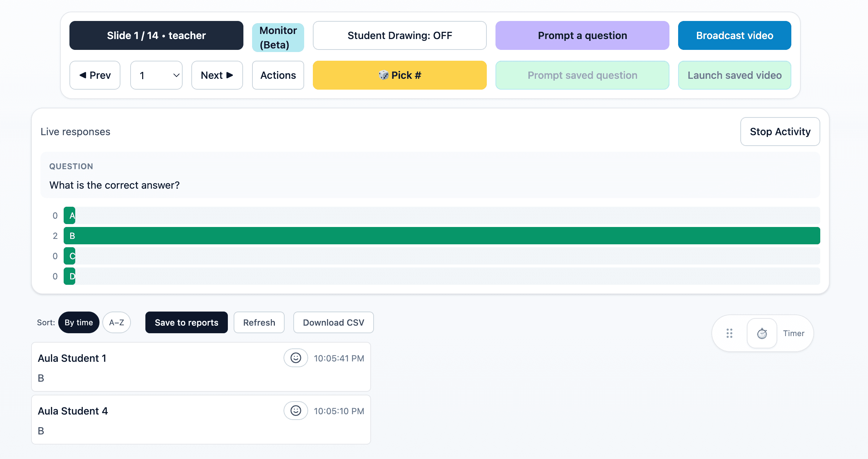The height and width of the screenshot is (459, 868).
Task: Click the Slide 1 / 14 teacher header
Action: click(x=156, y=35)
